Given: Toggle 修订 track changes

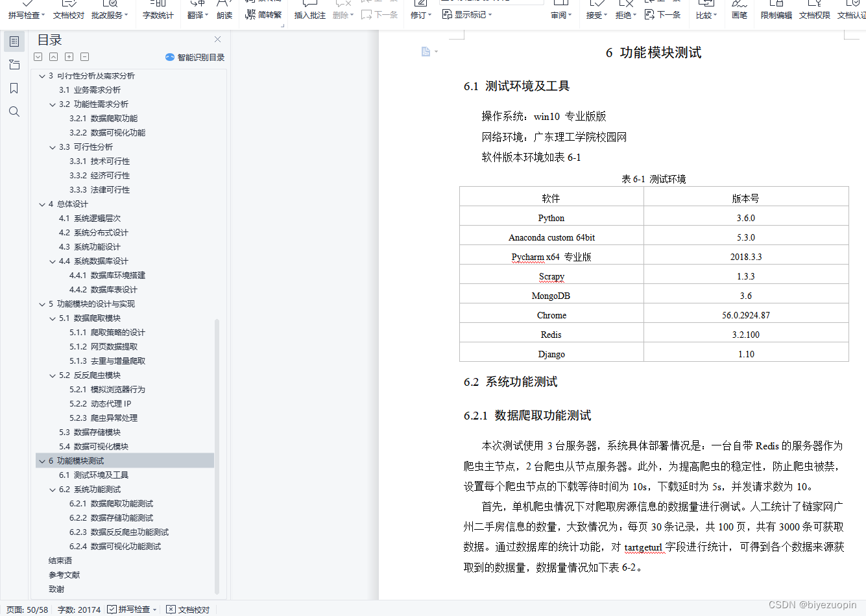Looking at the screenshot, I should pyautogui.click(x=421, y=15).
